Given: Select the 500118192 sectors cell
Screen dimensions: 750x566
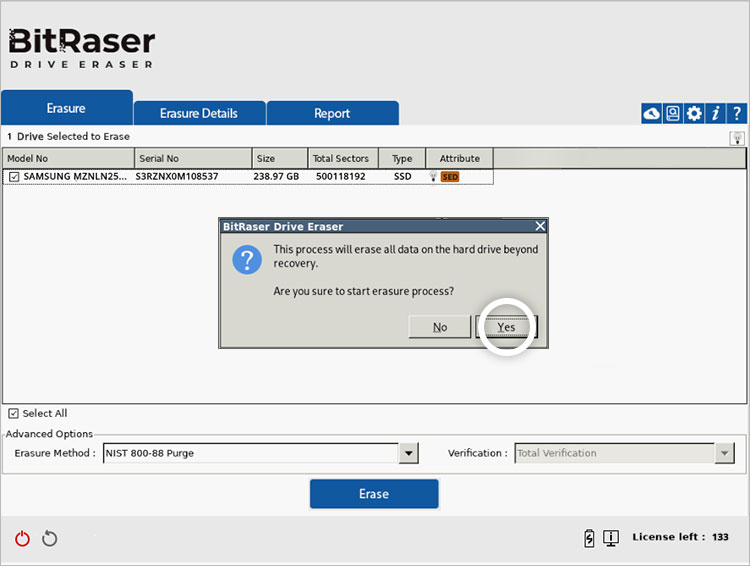Looking at the screenshot, I should [x=341, y=177].
